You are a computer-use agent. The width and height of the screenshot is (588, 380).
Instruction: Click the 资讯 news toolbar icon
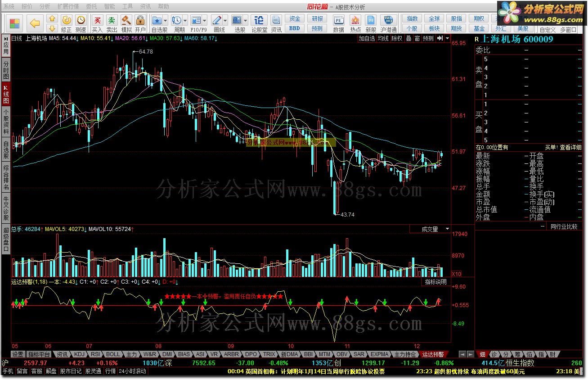coord(276,23)
